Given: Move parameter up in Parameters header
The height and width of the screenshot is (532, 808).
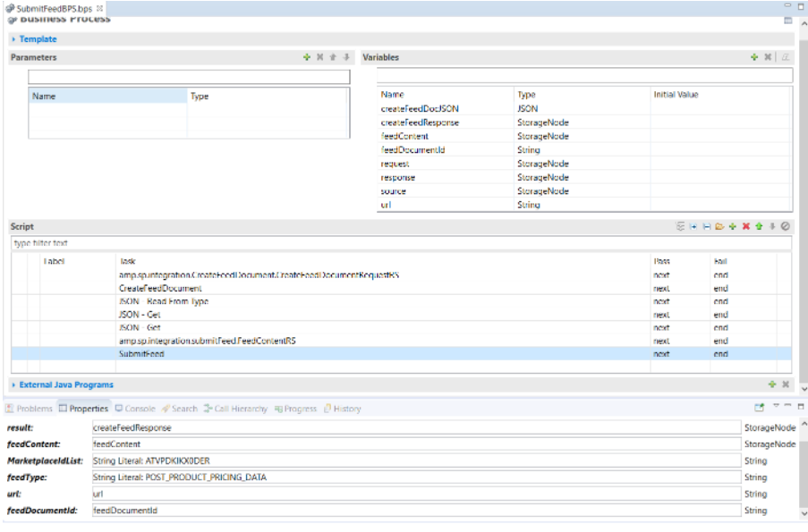Looking at the screenshot, I should click(x=333, y=57).
